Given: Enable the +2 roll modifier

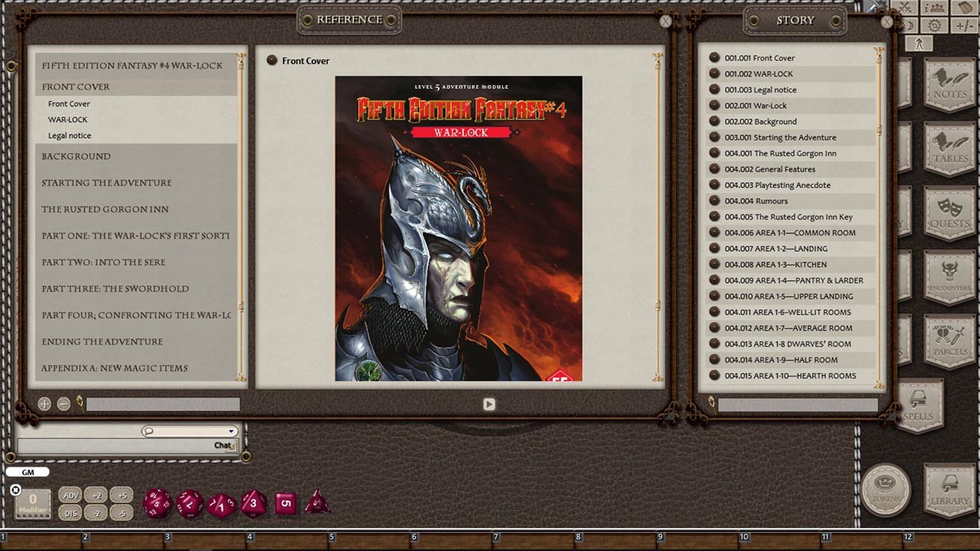Looking at the screenshot, I should [96, 495].
